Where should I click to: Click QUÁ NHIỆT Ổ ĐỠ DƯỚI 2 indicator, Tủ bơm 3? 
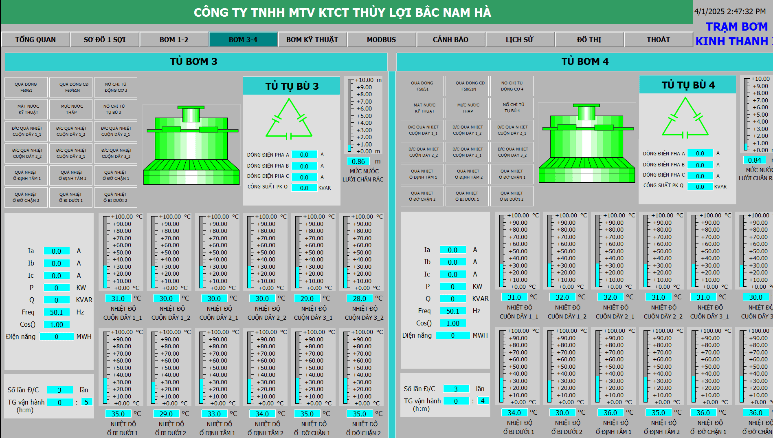(x=116, y=197)
